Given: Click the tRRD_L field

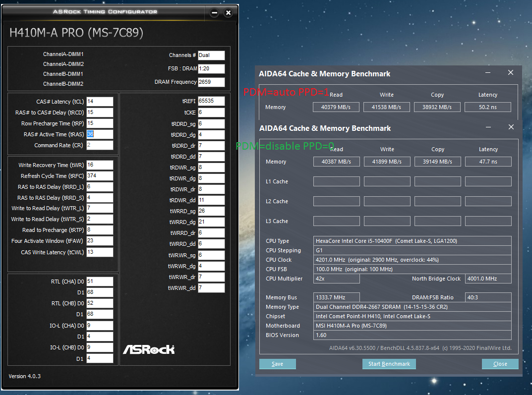Looking at the screenshot, I should click(100, 187).
